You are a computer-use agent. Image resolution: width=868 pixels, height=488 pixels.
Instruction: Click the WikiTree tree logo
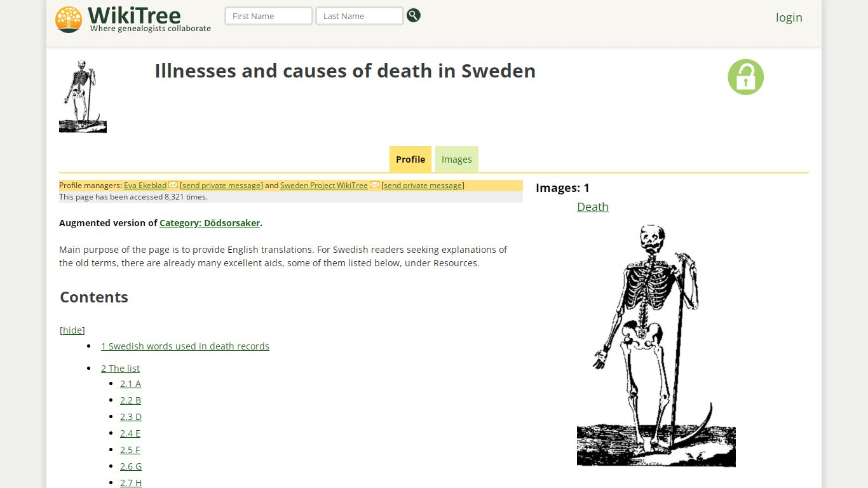click(x=69, y=19)
